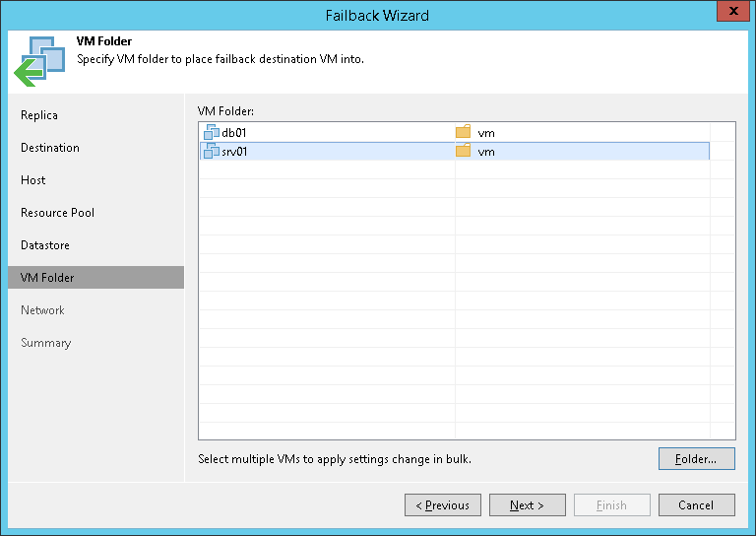
Task: Open the Network step
Action: coord(42,310)
